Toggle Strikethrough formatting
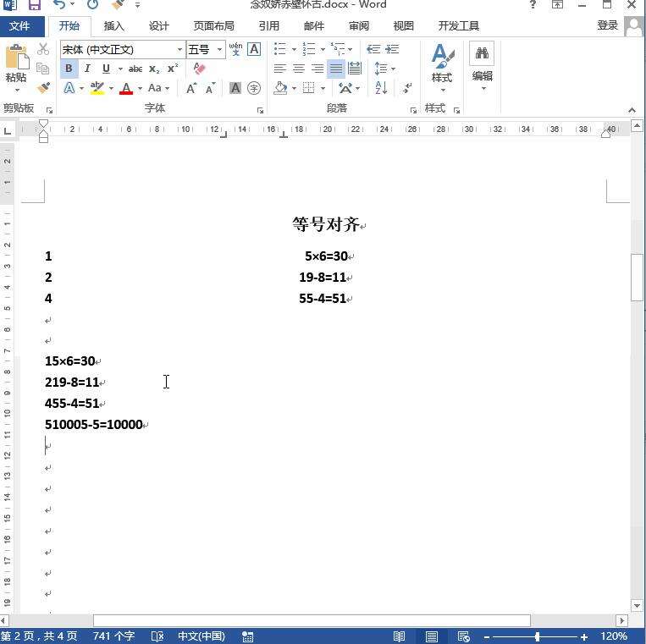The height and width of the screenshot is (644, 646). point(135,69)
